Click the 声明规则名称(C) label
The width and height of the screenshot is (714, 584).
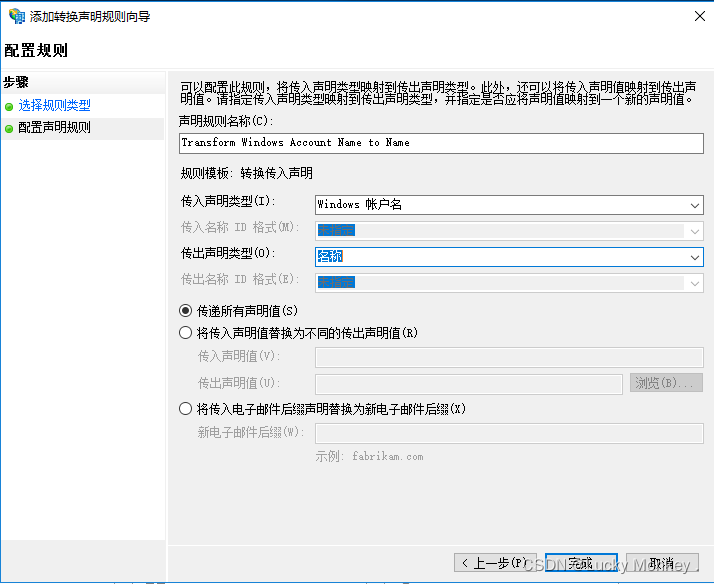click(x=226, y=121)
